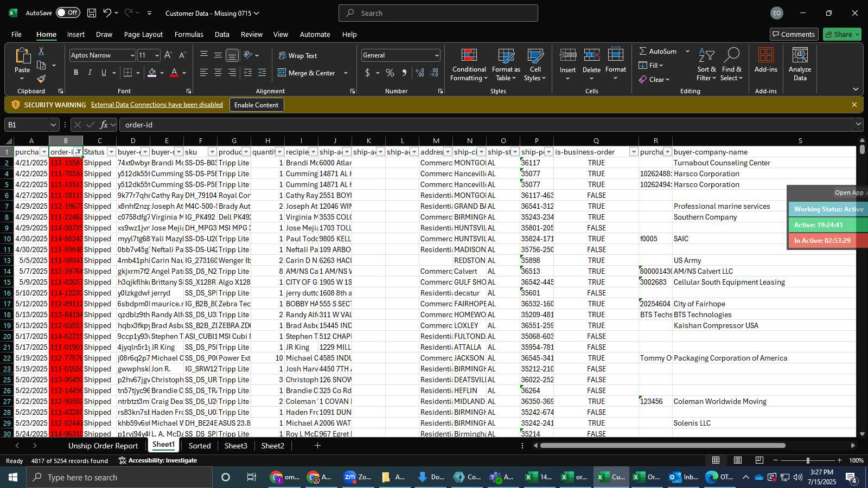Open the Number Format General dropdown

[437, 55]
